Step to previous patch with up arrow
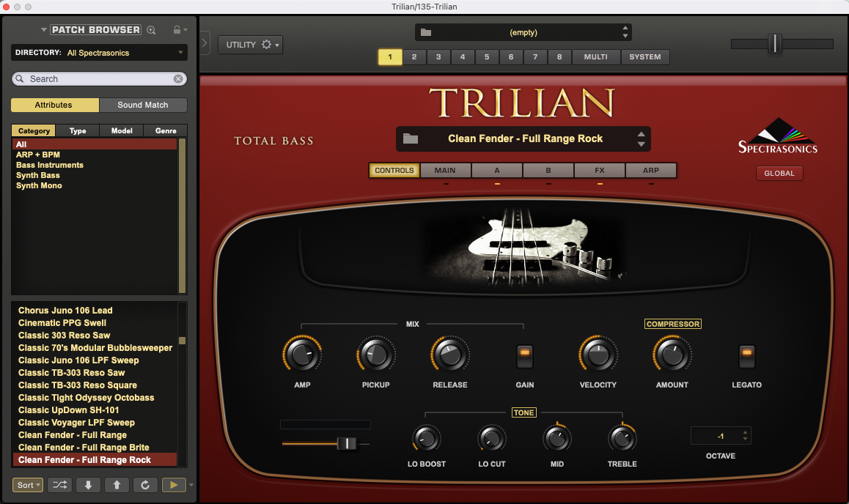 [x=117, y=485]
